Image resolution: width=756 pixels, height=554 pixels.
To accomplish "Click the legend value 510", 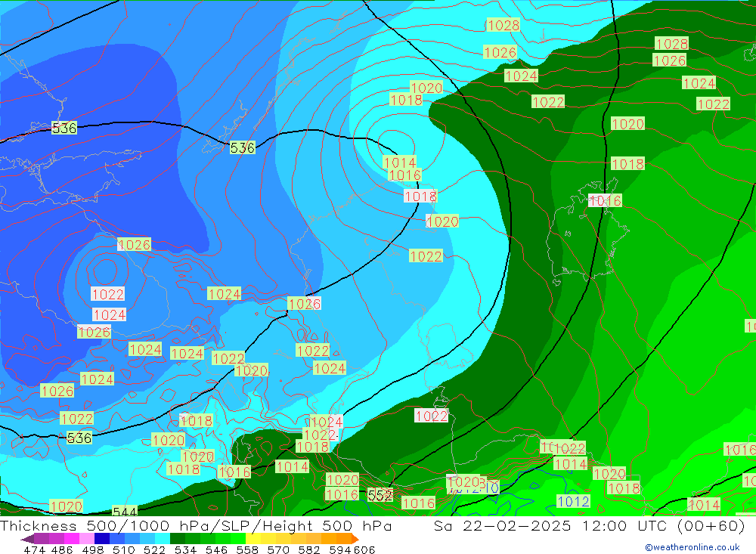I will 124,549.
